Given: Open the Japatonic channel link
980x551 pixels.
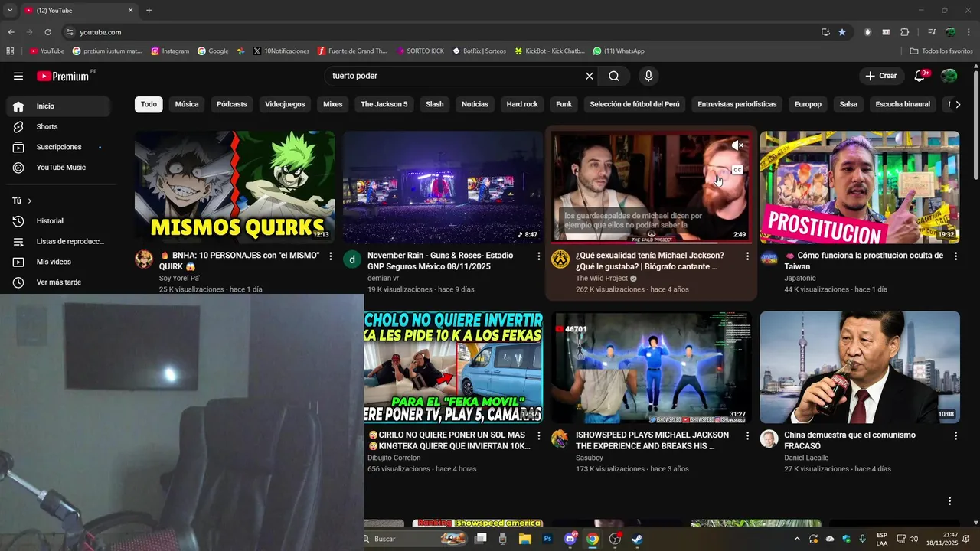Looking at the screenshot, I should pyautogui.click(x=801, y=279).
